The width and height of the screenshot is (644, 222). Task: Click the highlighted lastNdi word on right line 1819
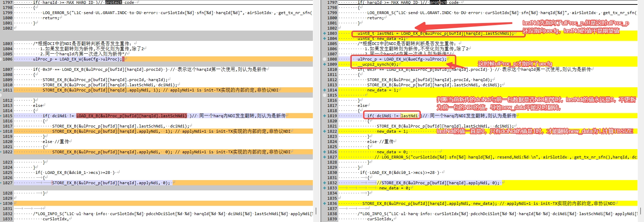pyautogui.click(x=409, y=116)
